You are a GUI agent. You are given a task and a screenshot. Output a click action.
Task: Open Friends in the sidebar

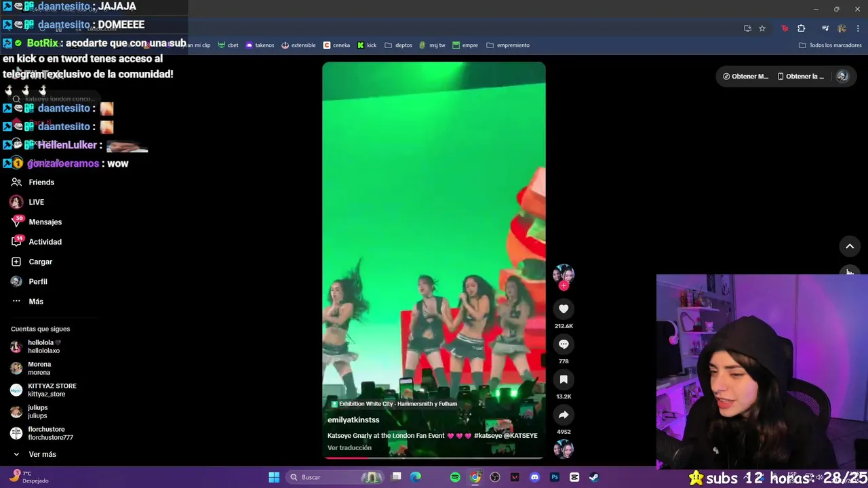tap(41, 182)
